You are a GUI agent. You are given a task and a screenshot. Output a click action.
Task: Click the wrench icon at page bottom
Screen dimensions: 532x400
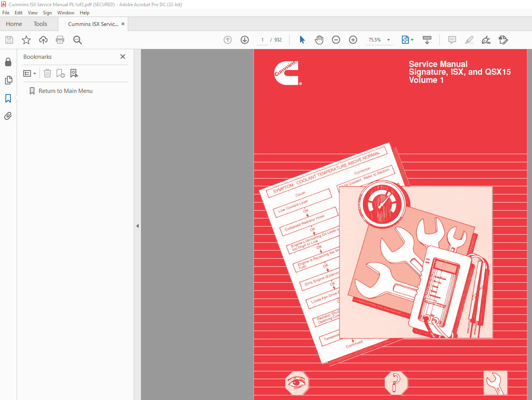[495, 383]
